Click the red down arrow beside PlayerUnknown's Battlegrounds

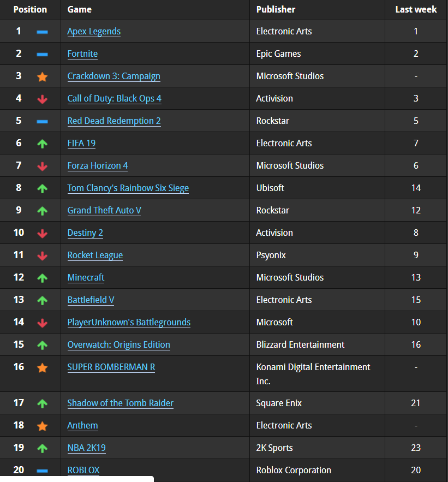point(42,323)
